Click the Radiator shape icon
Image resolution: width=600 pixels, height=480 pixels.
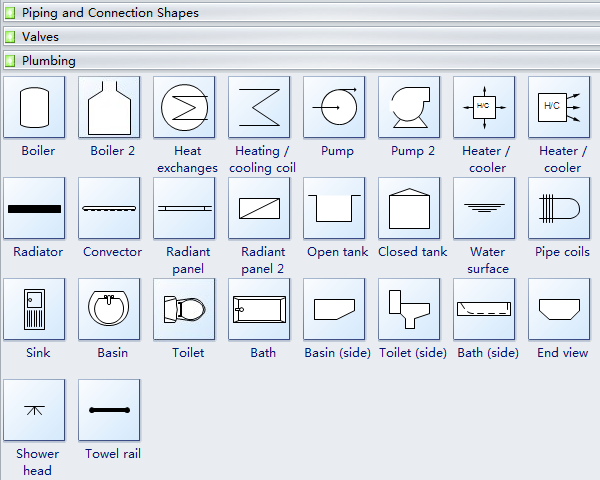(x=34, y=208)
